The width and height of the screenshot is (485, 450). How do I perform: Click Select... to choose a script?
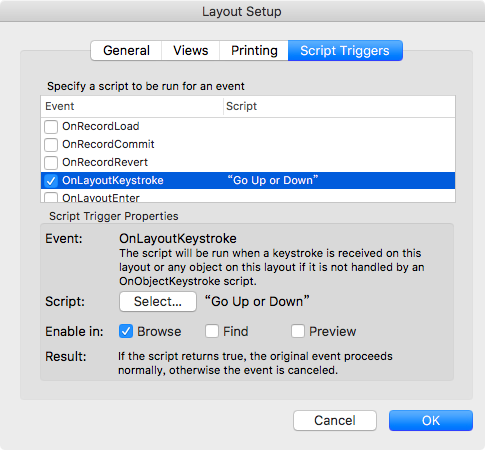(158, 302)
